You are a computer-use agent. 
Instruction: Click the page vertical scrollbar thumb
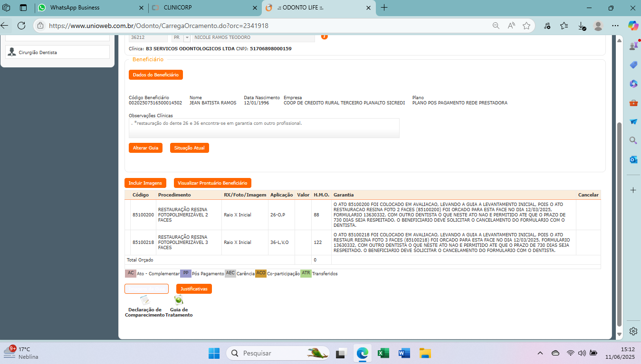(619, 224)
